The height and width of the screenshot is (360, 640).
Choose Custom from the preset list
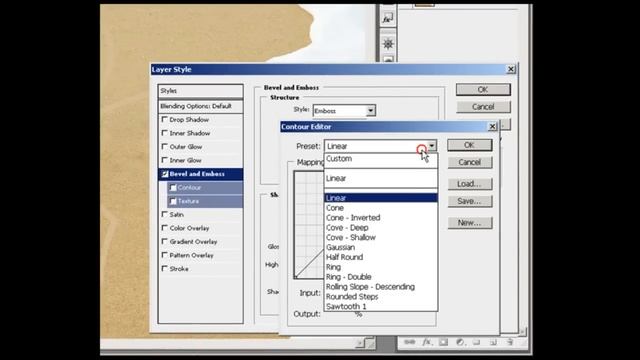(381, 159)
